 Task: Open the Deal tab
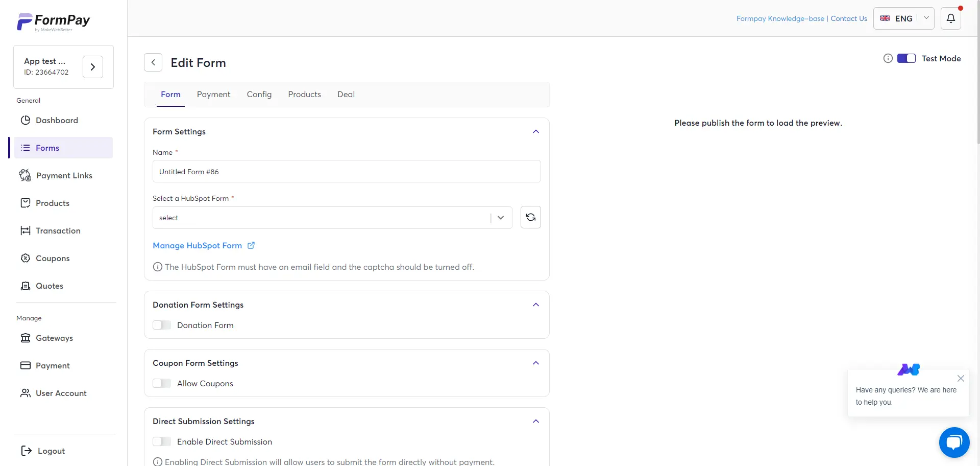346,94
